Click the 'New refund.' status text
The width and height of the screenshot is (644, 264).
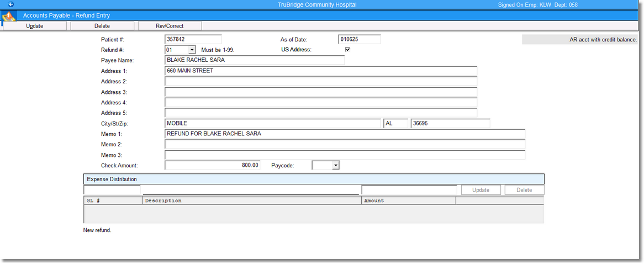pos(97,230)
